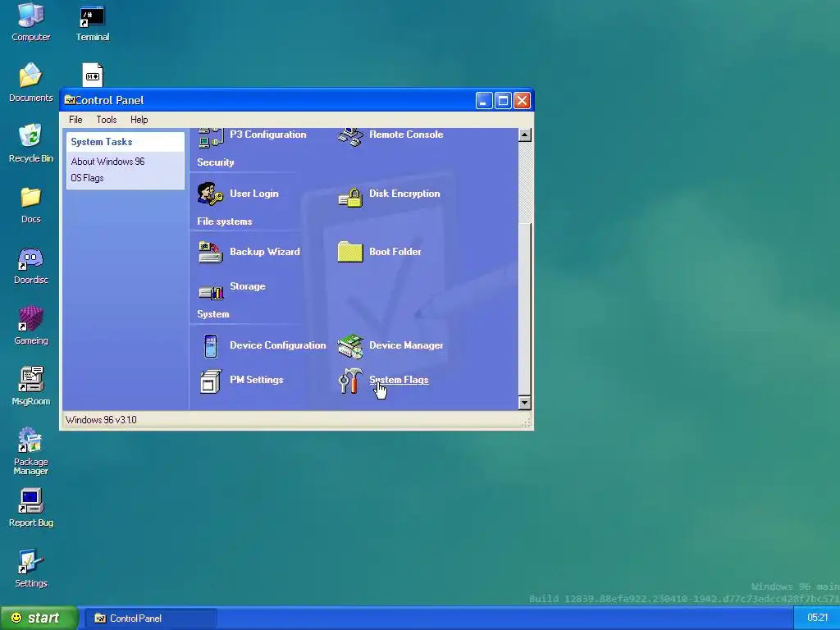This screenshot has width=840, height=630.
Task: Click the window resize grip in status bar
Action: pyautogui.click(x=526, y=423)
